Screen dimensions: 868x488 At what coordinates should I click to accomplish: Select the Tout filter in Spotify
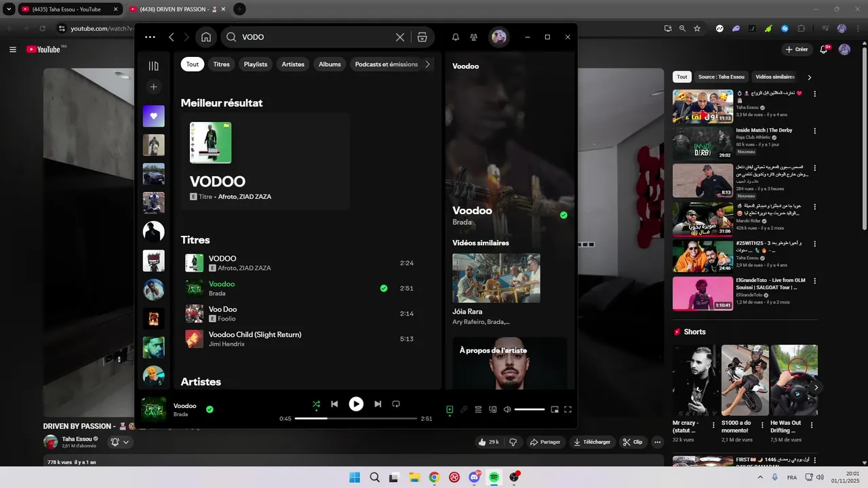point(193,64)
